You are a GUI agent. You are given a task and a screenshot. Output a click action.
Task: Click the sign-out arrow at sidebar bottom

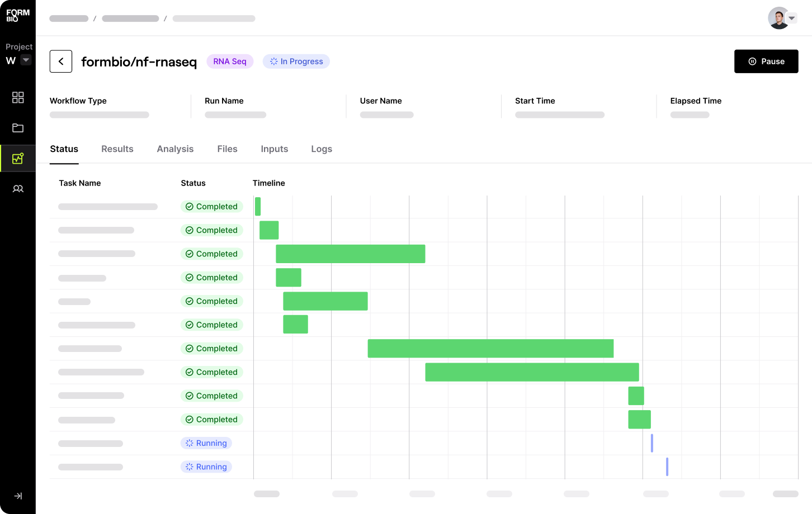18,496
